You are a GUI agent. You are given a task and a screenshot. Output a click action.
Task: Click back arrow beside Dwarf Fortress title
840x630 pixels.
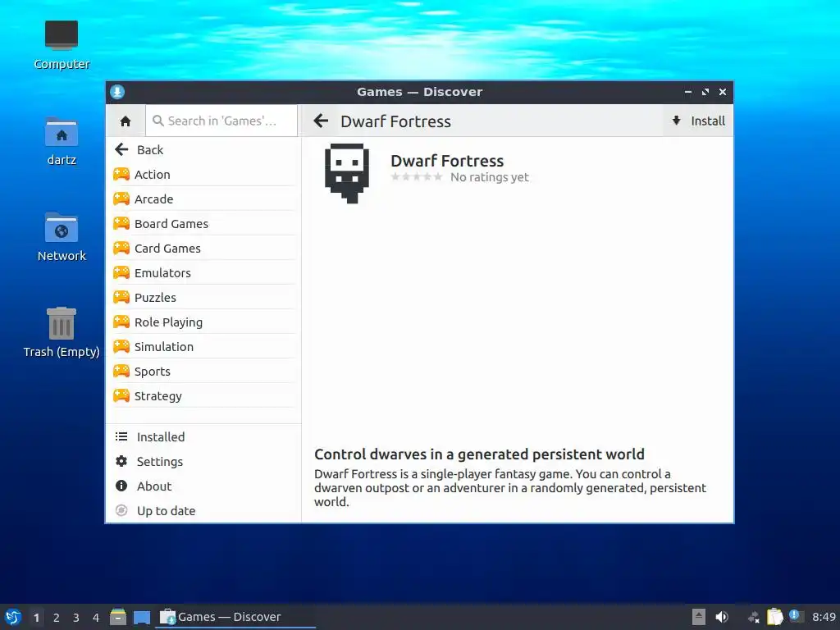[x=321, y=121]
